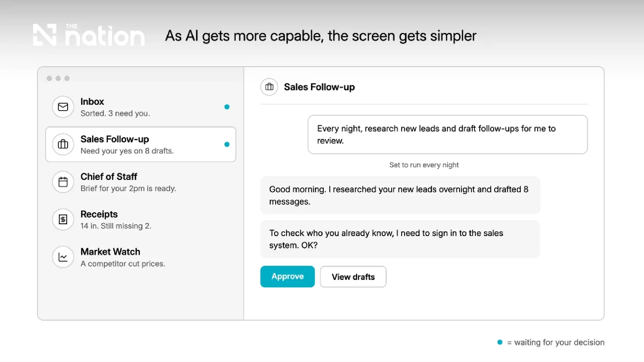Screen dimensions: 644x362
Task: Approve the sales system sign-in
Action: (x=288, y=276)
